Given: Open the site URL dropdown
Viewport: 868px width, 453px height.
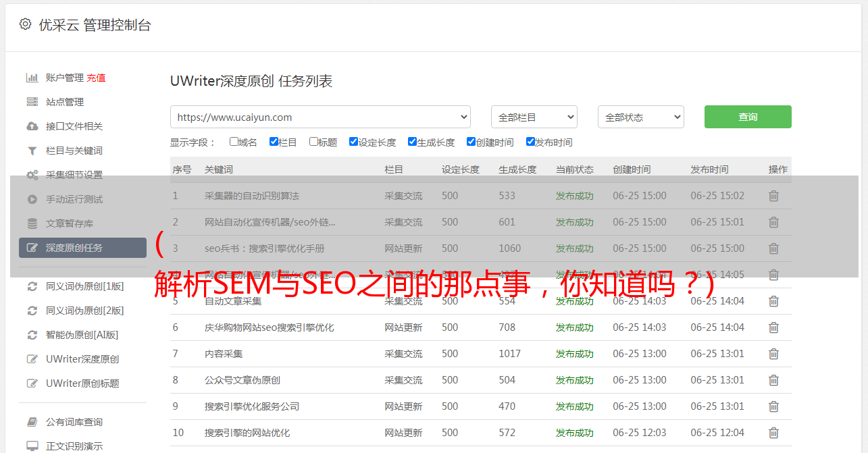Looking at the screenshot, I should [x=320, y=117].
